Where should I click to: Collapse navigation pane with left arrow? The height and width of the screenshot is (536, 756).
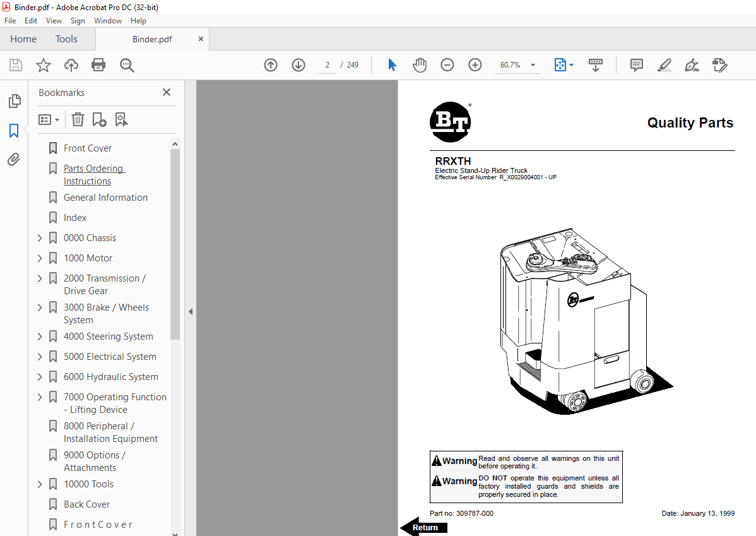coord(191,312)
